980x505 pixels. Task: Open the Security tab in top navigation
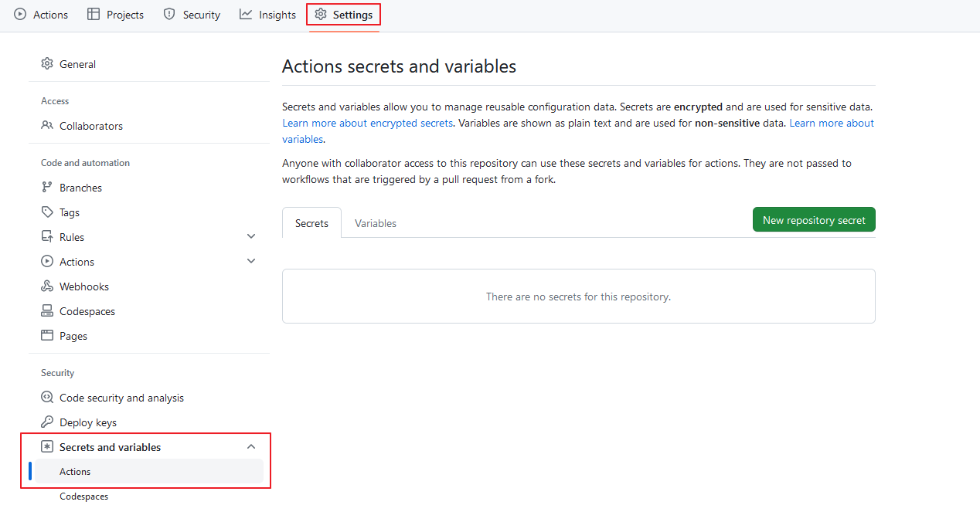pos(192,15)
